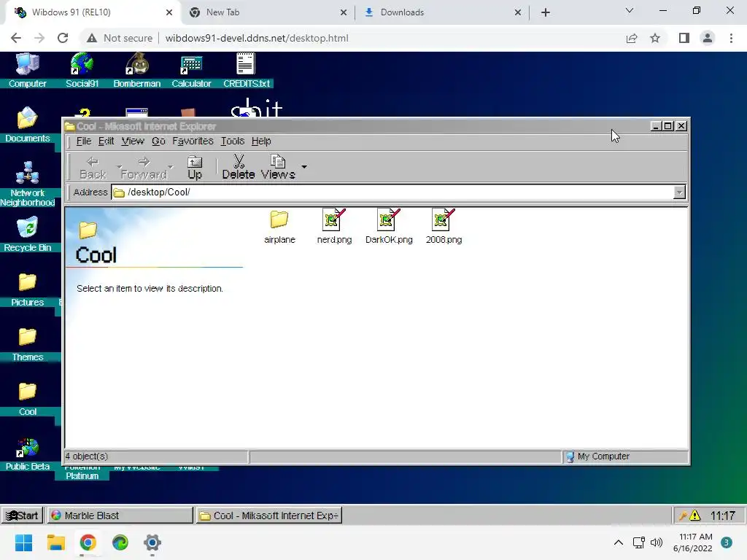Open the Favorites menu
747x560 pixels.
coord(193,141)
